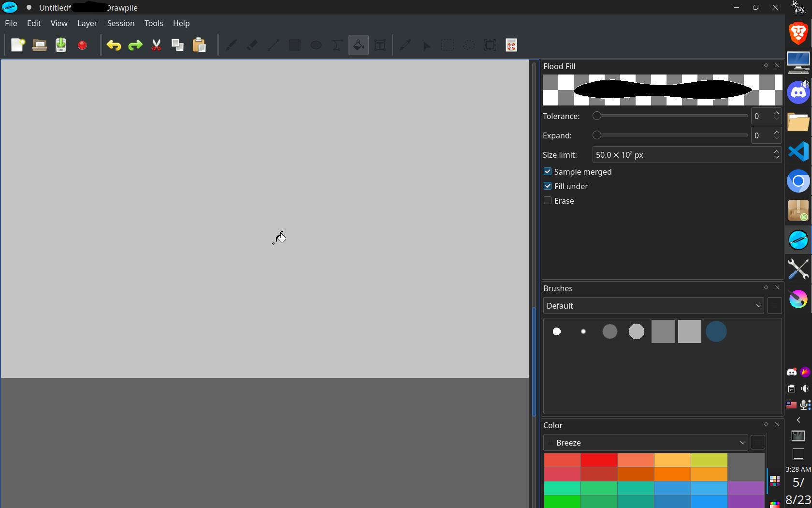Uncheck the Fill under option
Viewport: 812px width, 508px height.
548,186
